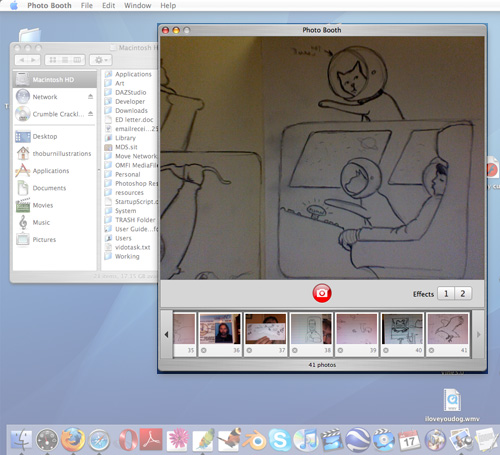
Task: Select the Downloads folder in Finder list
Action: coord(131,111)
